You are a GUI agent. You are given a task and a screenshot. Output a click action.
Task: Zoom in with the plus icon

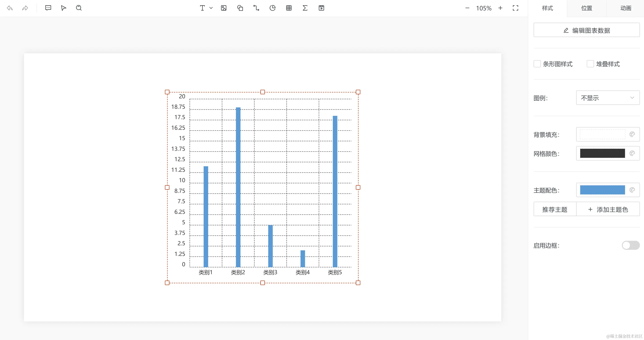point(500,8)
